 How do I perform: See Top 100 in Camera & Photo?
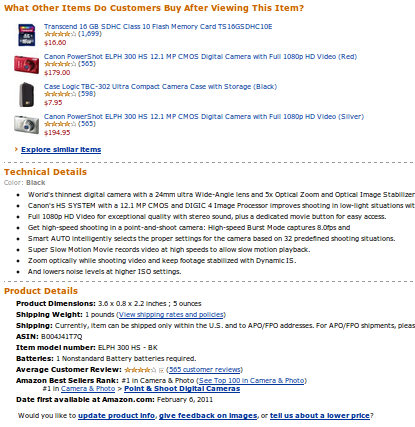251,381
